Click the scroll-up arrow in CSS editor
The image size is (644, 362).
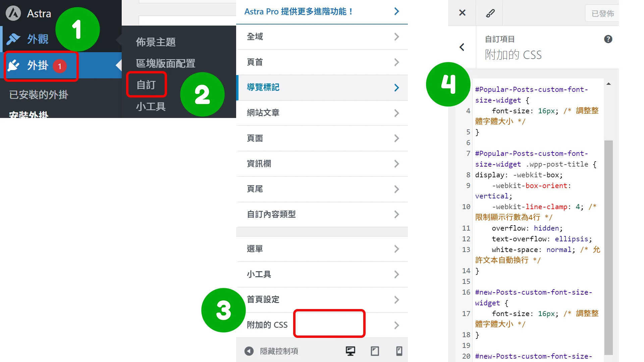pos(608,84)
